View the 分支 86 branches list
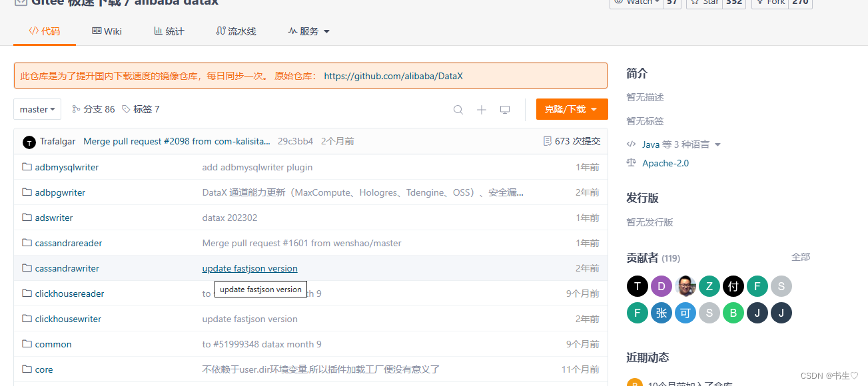The image size is (868, 386). click(93, 109)
